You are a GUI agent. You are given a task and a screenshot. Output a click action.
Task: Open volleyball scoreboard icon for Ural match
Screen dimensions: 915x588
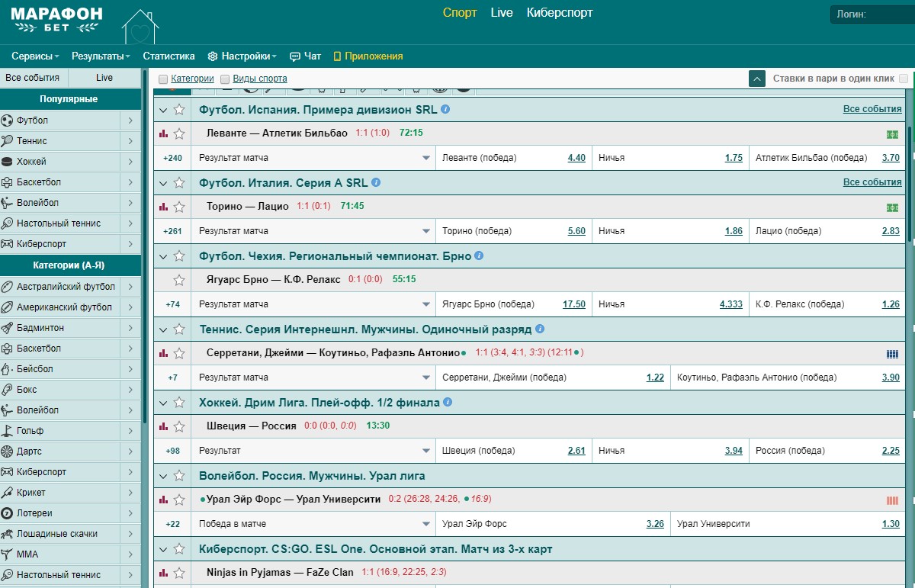(892, 500)
